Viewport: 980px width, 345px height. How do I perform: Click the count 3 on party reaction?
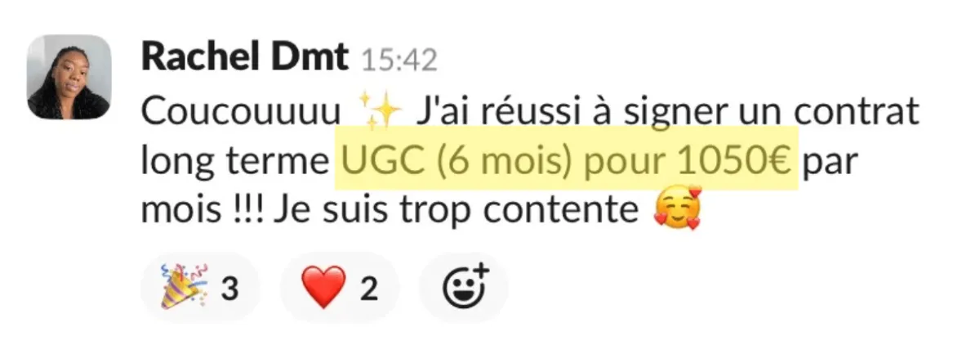pyautogui.click(x=229, y=289)
